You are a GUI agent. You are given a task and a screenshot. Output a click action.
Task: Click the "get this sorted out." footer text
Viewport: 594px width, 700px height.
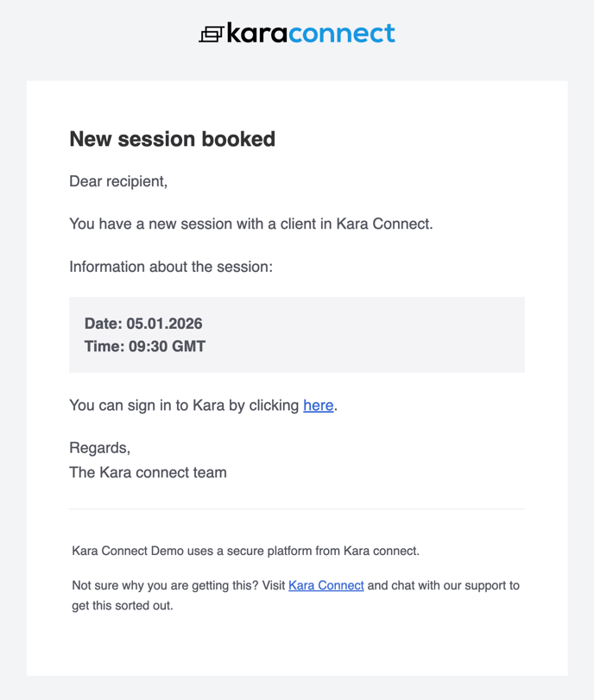(123, 605)
